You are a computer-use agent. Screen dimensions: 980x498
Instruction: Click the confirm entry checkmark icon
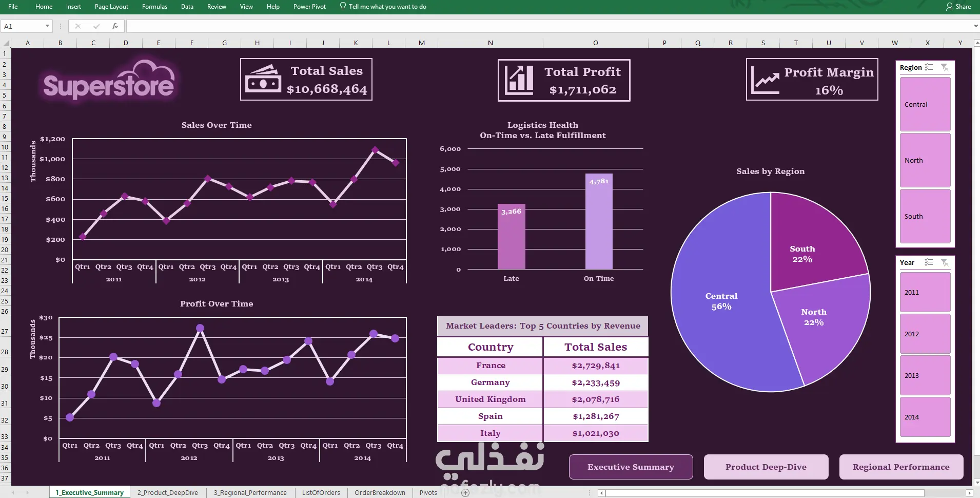pyautogui.click(x=96, y=26)
